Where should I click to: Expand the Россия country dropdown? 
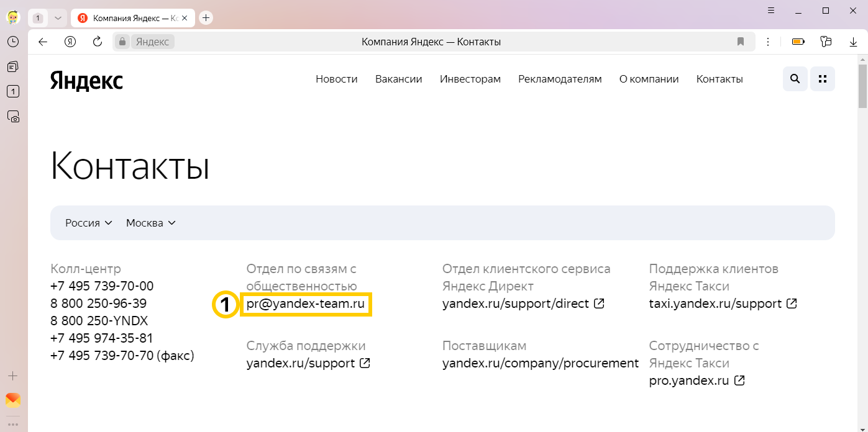coord(89,223)
